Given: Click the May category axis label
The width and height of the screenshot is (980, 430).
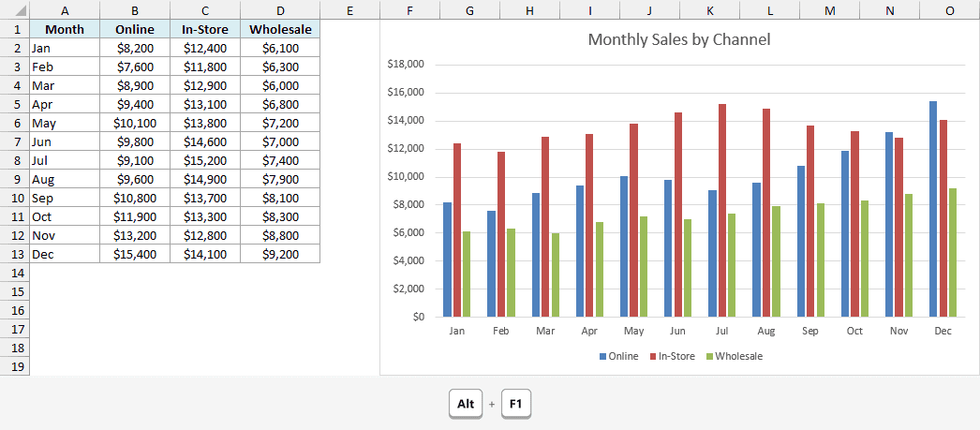Looking at the screenshot, I should tap(633, 332).
